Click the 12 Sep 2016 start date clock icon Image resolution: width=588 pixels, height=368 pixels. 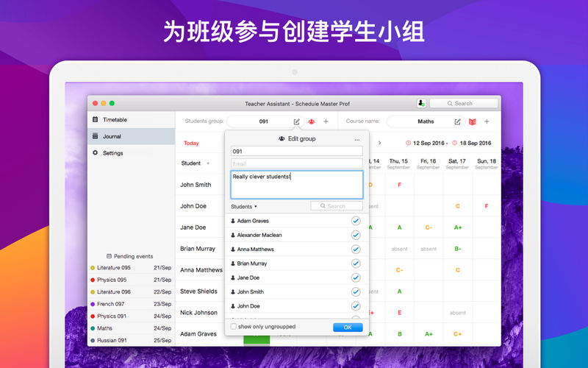pyautogui.click(x=409, y=143)
